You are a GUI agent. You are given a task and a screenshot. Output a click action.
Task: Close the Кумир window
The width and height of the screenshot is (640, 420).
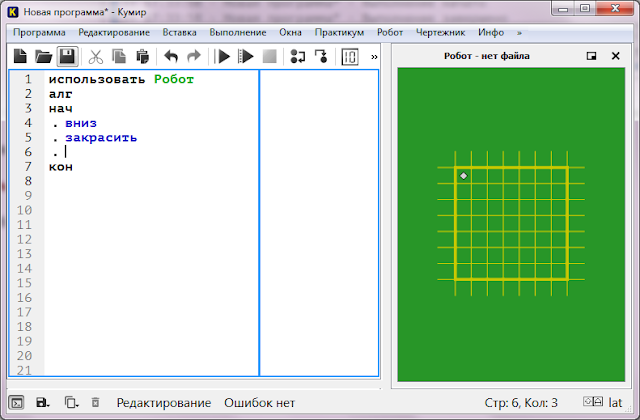point(616,9)
